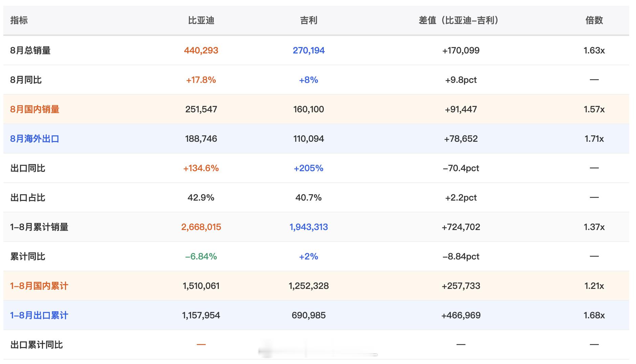Image resolution: width=636 pixels, height=364 pixels.
Task: Click the 160,100 domestic sales cell
Action: coord(309,109)
